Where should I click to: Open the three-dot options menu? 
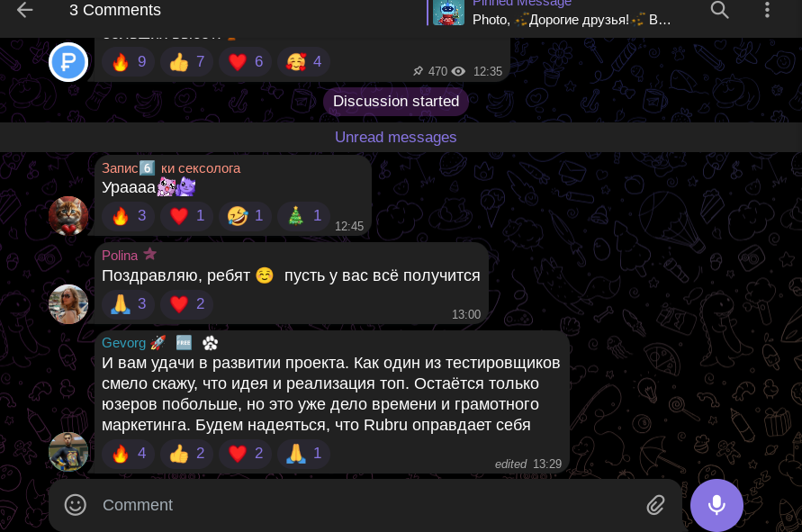[767, 10]
